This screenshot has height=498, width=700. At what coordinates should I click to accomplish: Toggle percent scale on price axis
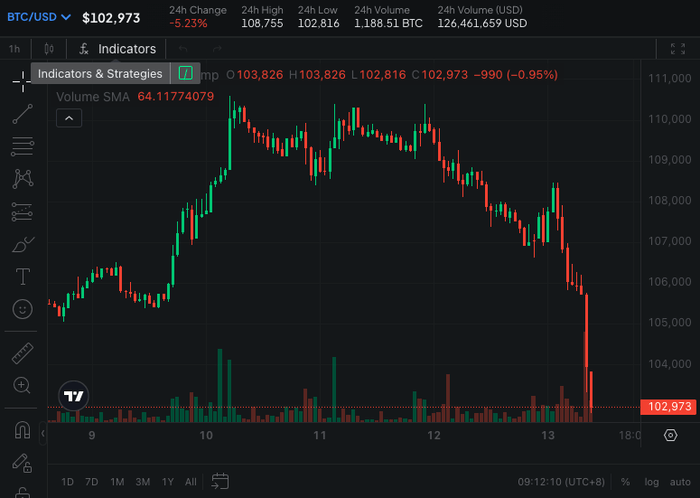(x=626, y=481)
